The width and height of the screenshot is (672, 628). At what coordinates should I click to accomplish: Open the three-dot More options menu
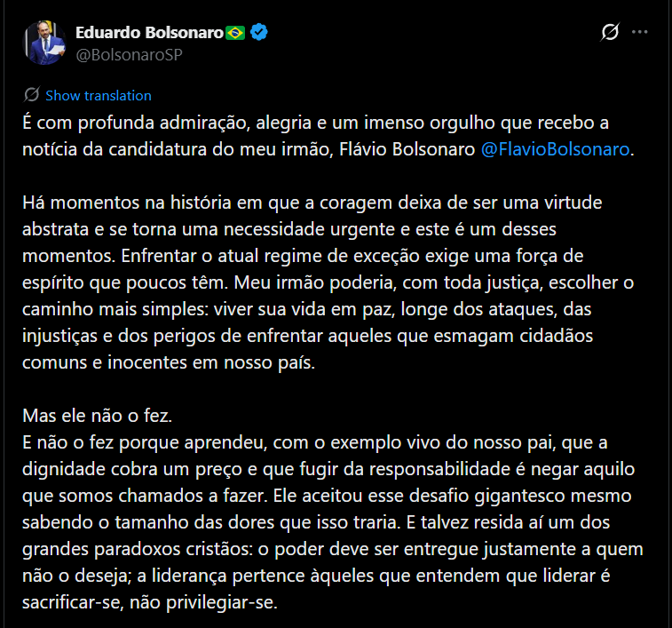640,33
